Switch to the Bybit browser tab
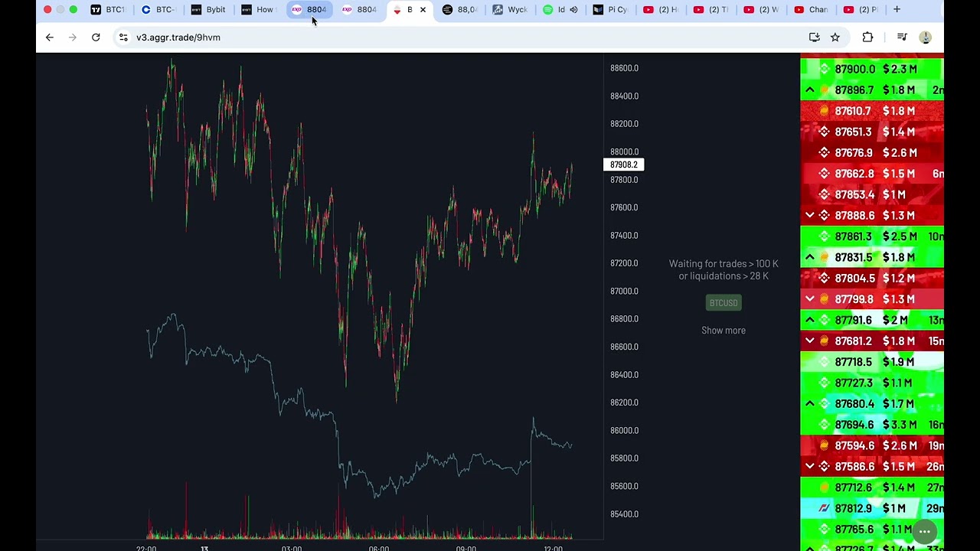The width and height of the screenshot is (980, 551). coord(208,9)
